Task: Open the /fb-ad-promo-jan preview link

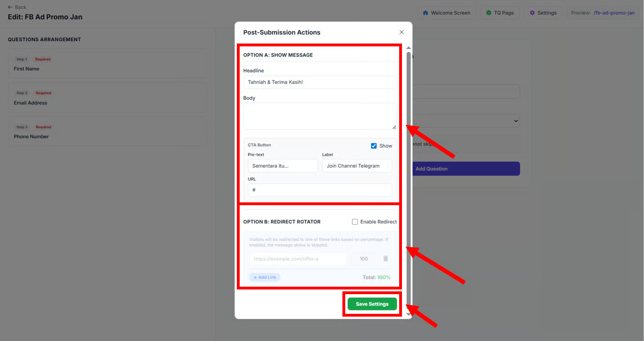Action: pyautogui.click(x=614, y=13)
